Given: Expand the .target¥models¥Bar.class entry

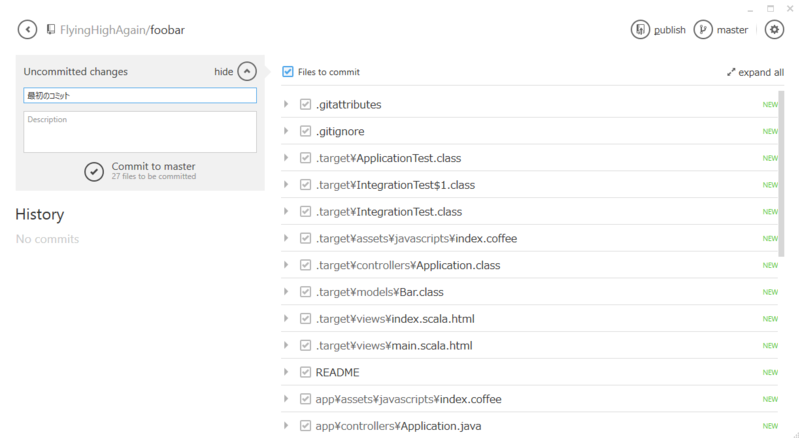Looking at the screenshot, I should (286, 292).
